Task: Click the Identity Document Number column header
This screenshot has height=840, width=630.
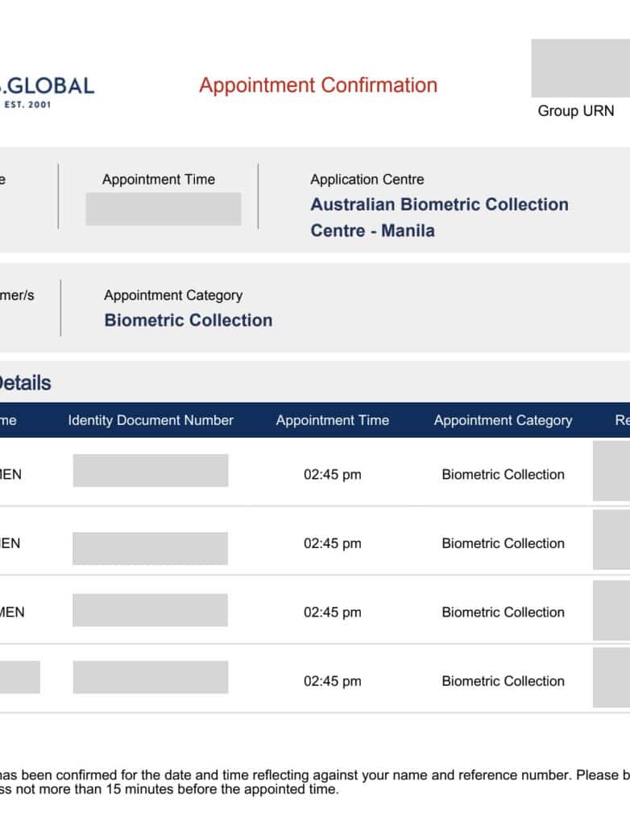Action: click(x=151, y=420)
